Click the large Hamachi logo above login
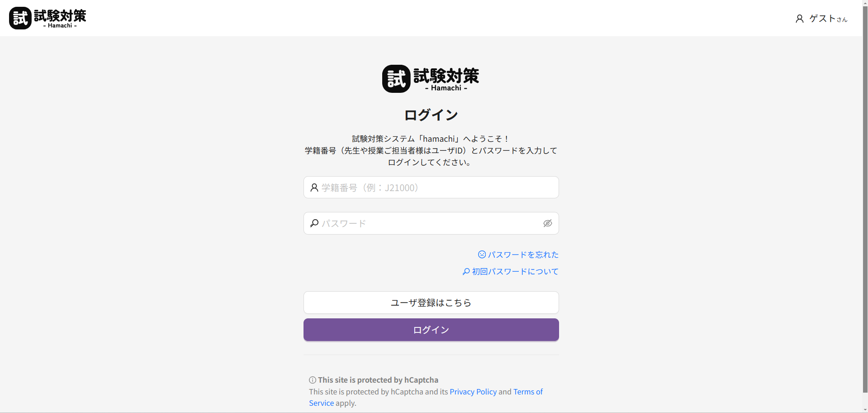Viewport: 868px width, 413px height. click(x=430, y=79)
